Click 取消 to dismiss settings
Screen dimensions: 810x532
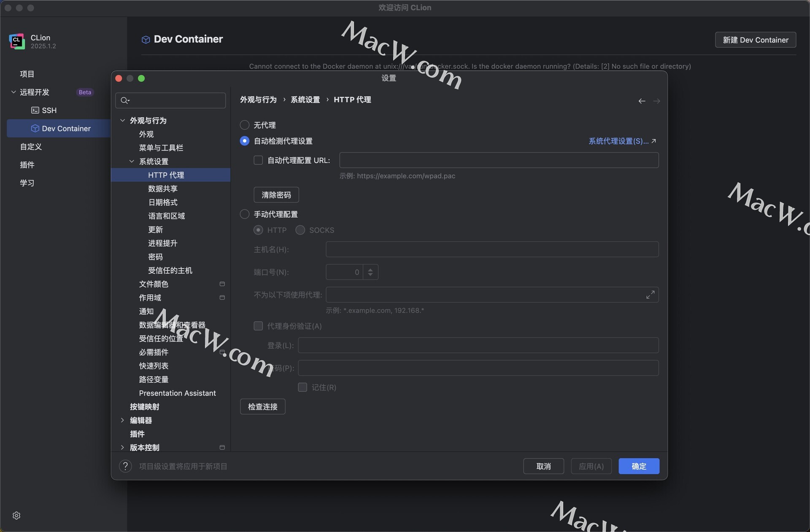pyautogui.click(x=543, y=466)
